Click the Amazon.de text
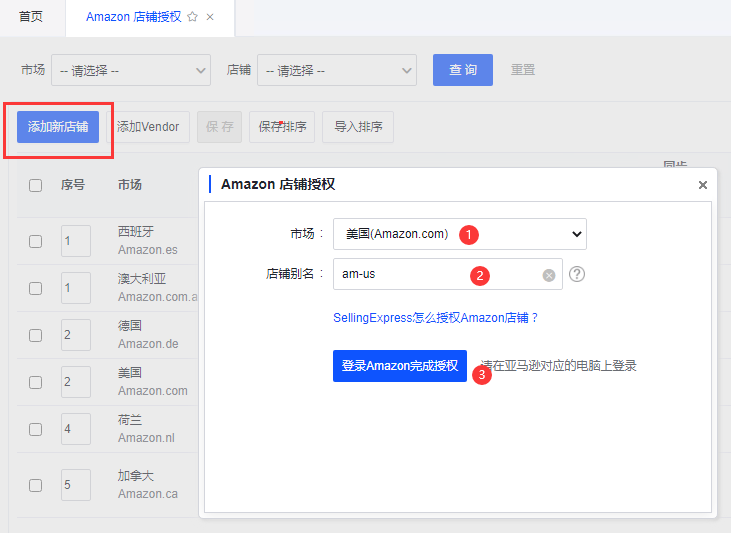This screenshot has width=731, height=533. tap(148, 344)
